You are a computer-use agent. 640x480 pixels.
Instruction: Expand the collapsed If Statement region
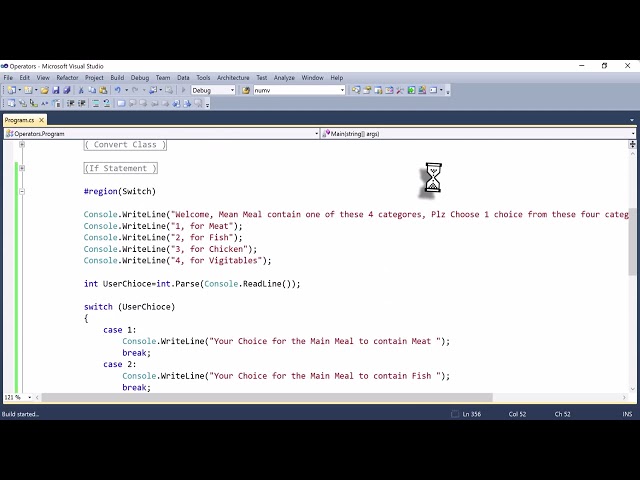tap(22, 168)
